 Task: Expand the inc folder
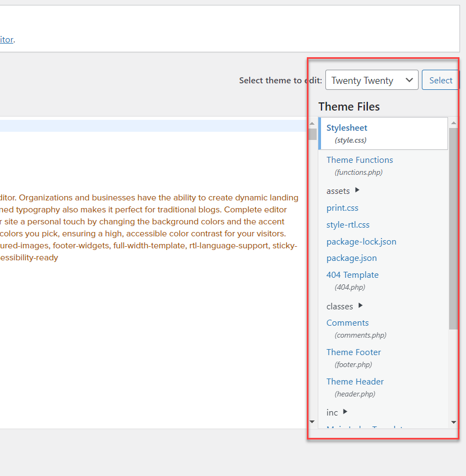coord(332,413)
